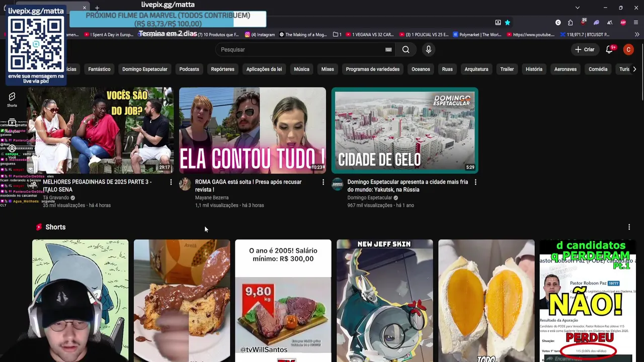Start voice search with the microphone icon

[428, 49]
